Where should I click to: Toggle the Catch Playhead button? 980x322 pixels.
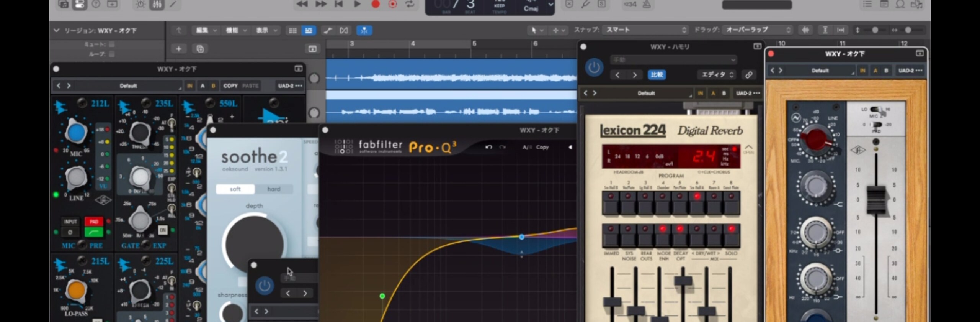tap(364, 30)
